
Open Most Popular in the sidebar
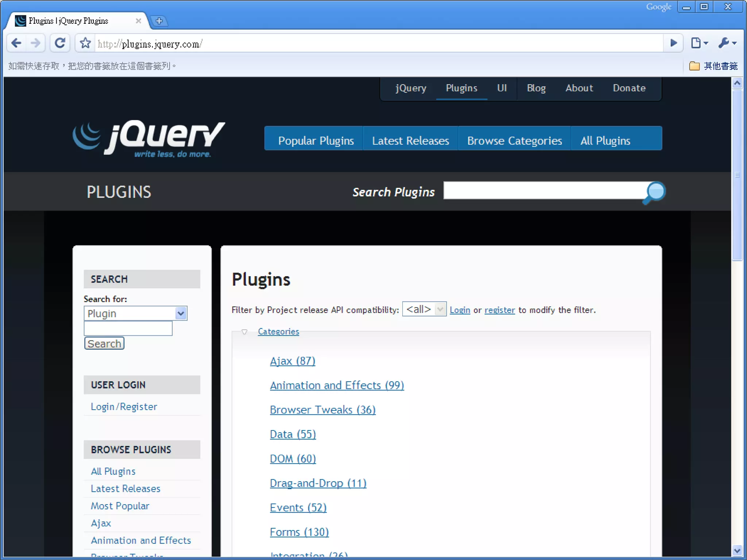pyautogui.click(x=120, y=506)
